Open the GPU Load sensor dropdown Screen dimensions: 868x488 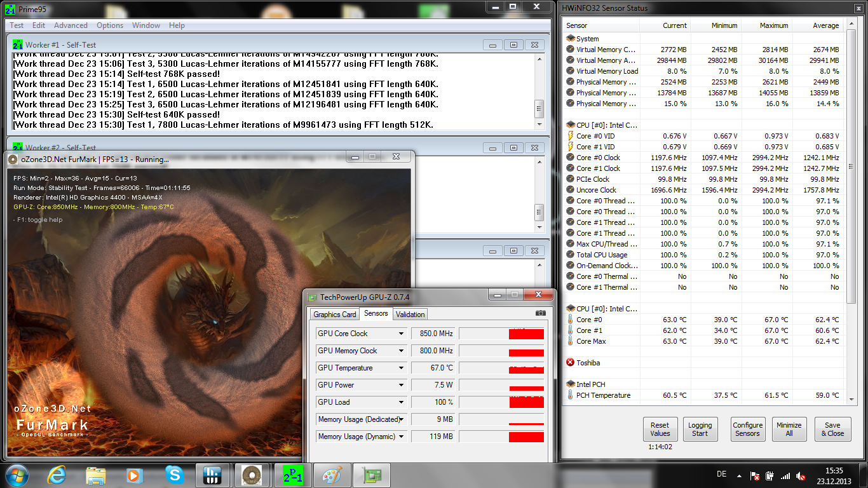402,402
